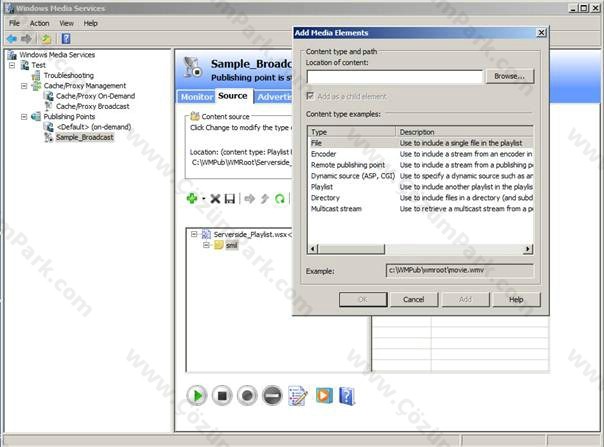Click the green plus Add media icon
This screenshot has width=604, height=447.
[x=192, y=198]
